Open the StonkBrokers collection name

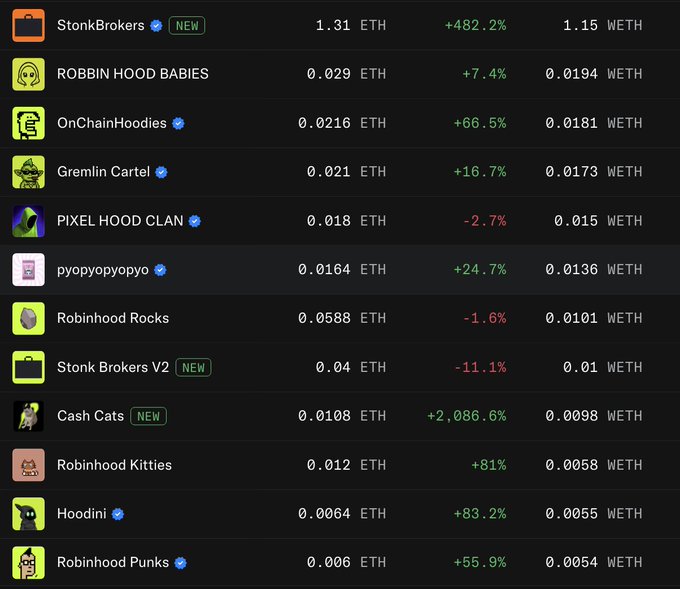point(101,25)
